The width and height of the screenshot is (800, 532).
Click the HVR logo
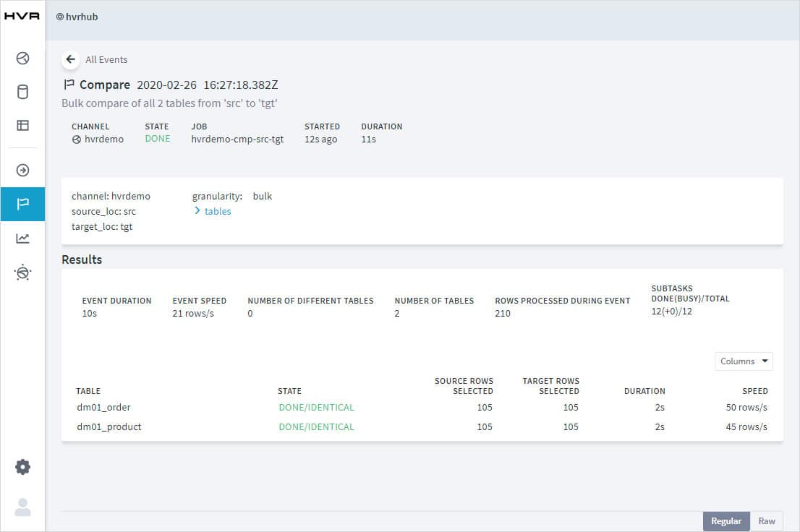pyautogui.click(x=22, y=17)
